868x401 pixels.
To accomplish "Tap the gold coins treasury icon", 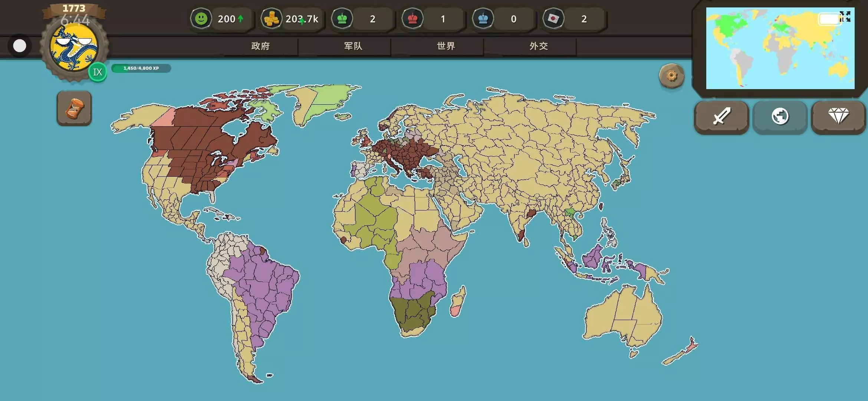I will pyautogui.click(x=271, y=19).
